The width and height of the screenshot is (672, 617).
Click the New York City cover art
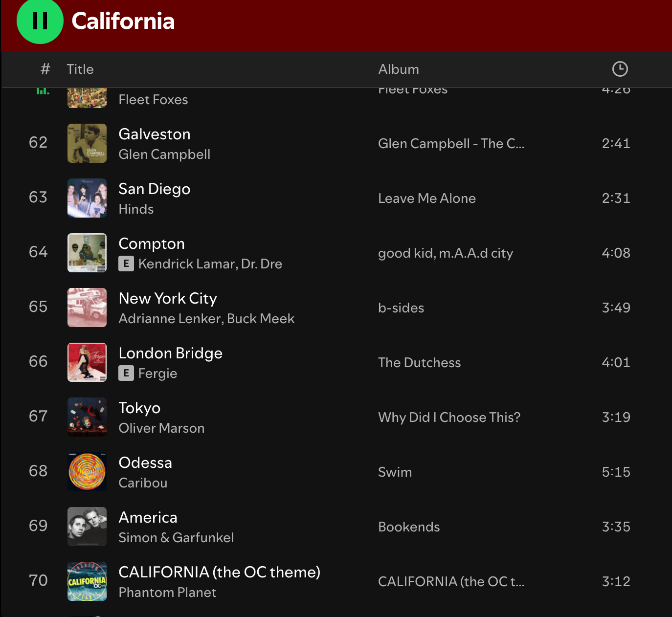click(87, 308)
